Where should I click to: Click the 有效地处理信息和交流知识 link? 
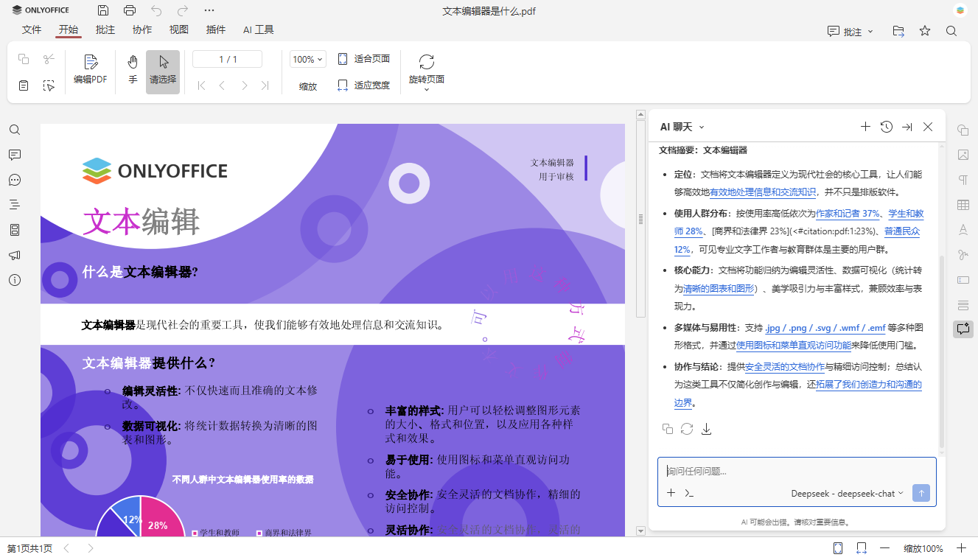763,192
